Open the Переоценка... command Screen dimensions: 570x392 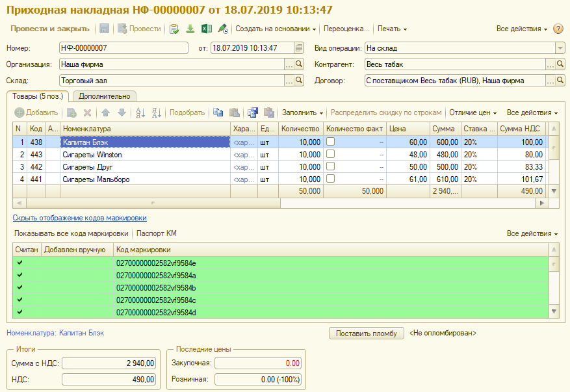[346, 29]
